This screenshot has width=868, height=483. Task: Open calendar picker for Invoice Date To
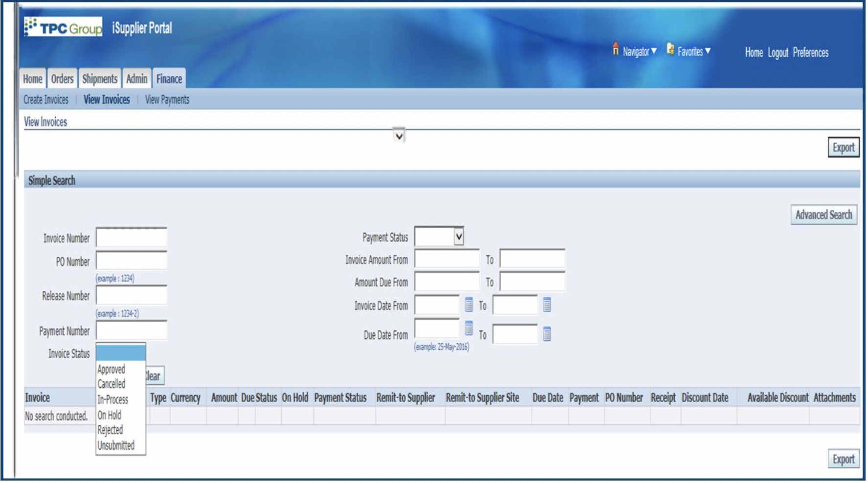tap(547, 305)
